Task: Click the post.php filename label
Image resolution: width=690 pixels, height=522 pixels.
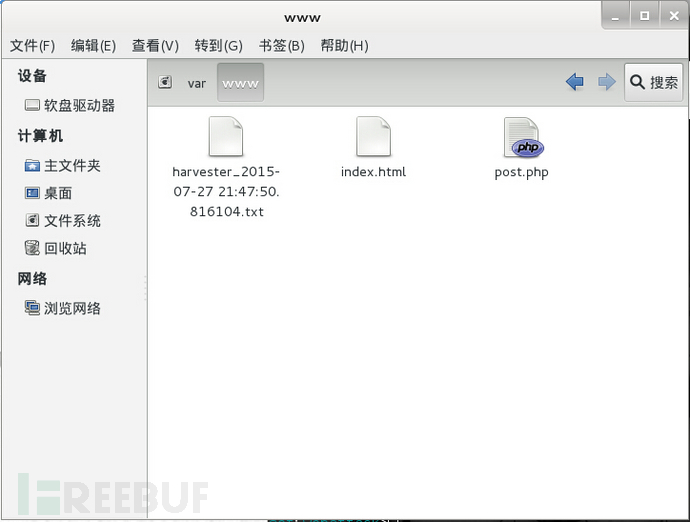Action: (521, 172)
